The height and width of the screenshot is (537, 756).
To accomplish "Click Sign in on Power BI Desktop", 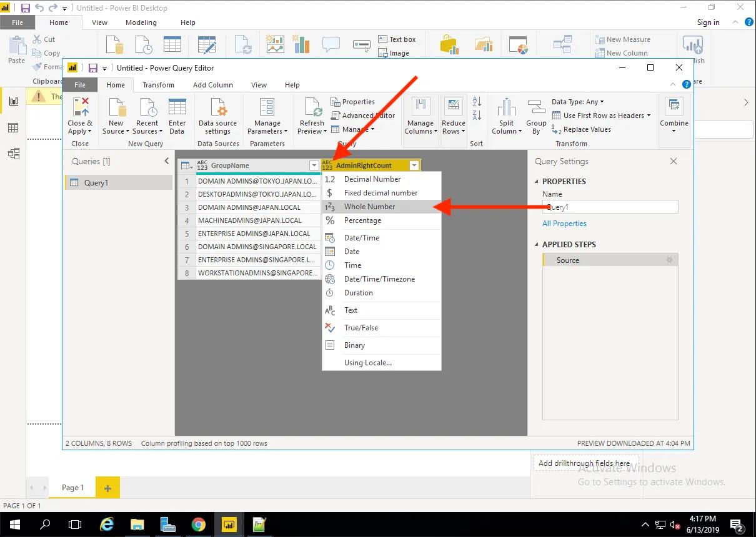I will click(x=708, y=22).
